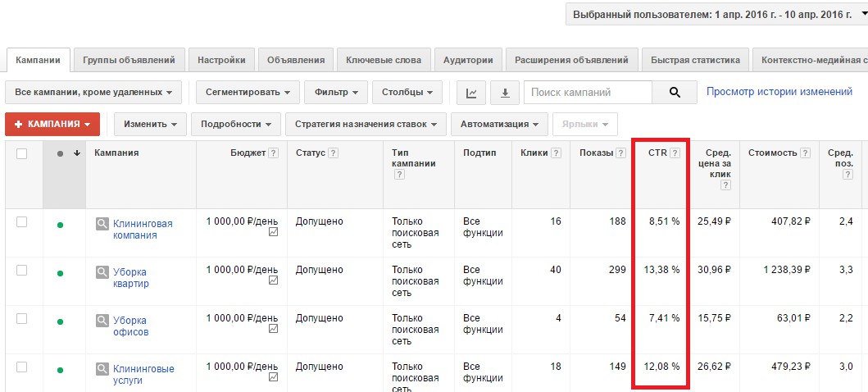Click help icon next to Статус header
The height and width of the screenshot is (392, 868).
point(333,153)
